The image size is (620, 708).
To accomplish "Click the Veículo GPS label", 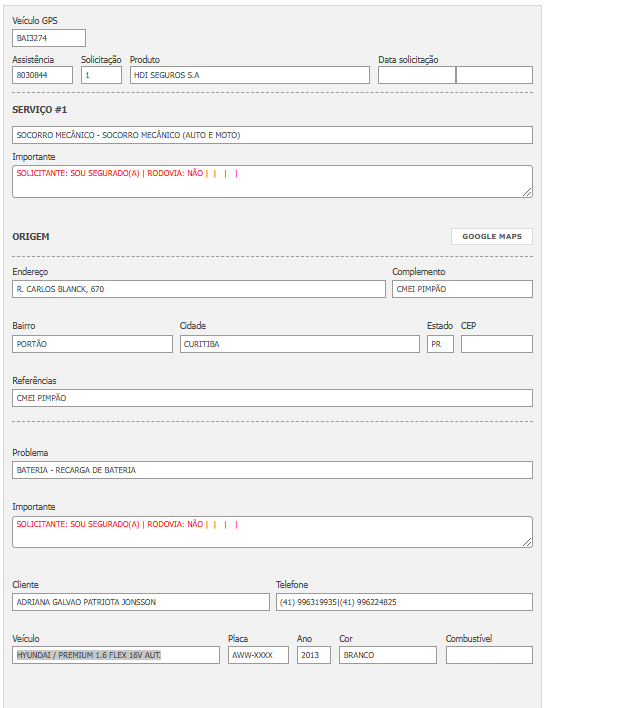I will tap(35, 21).
